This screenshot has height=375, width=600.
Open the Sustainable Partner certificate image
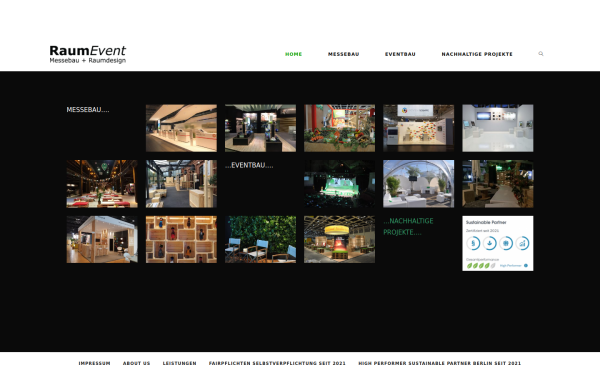(x=497, y=243)
